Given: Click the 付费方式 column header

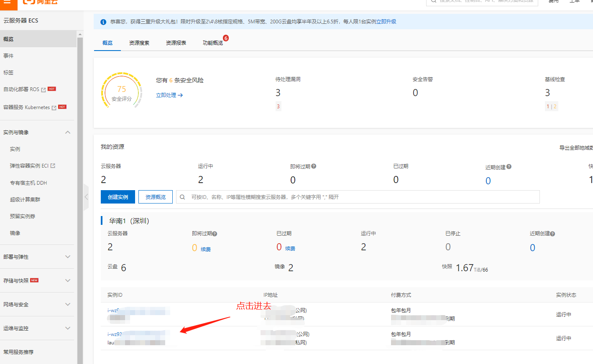Looking at the screenshot, I should click(401, 295).
